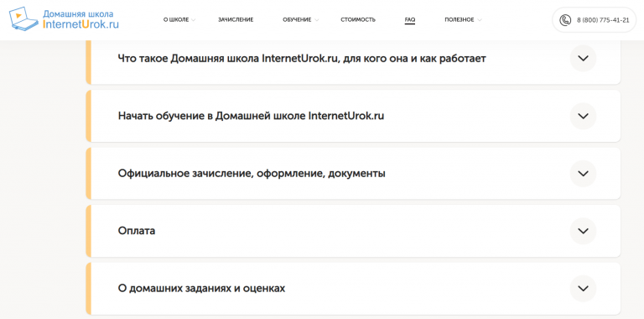Call the number 8 (800) 775-41-21

[603, 20]
